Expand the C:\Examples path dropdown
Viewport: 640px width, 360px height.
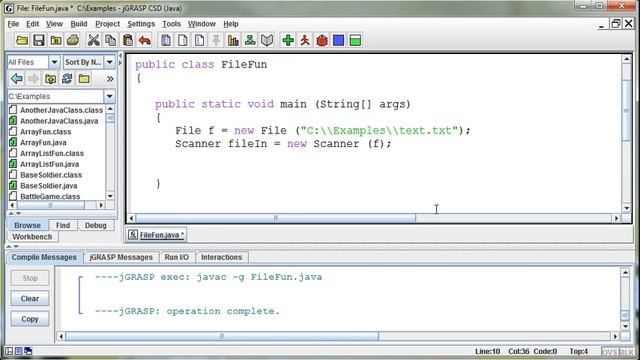tap(109, 96)
